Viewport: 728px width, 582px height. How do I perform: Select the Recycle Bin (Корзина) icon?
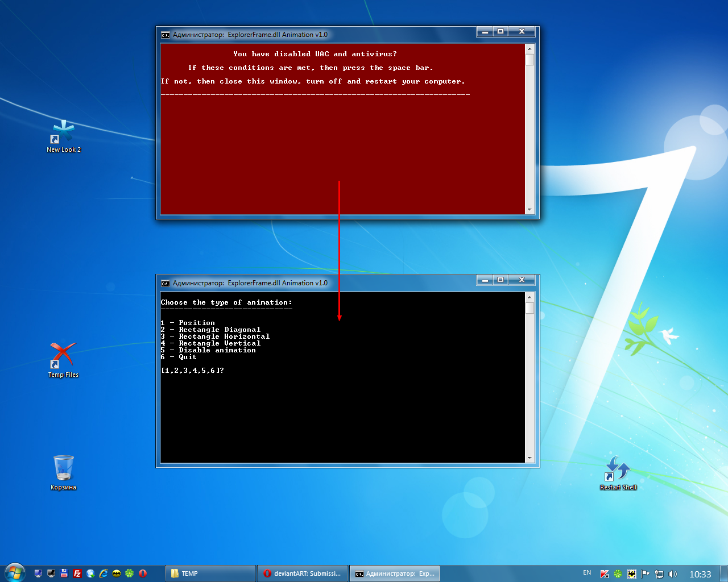coord(63,473)
